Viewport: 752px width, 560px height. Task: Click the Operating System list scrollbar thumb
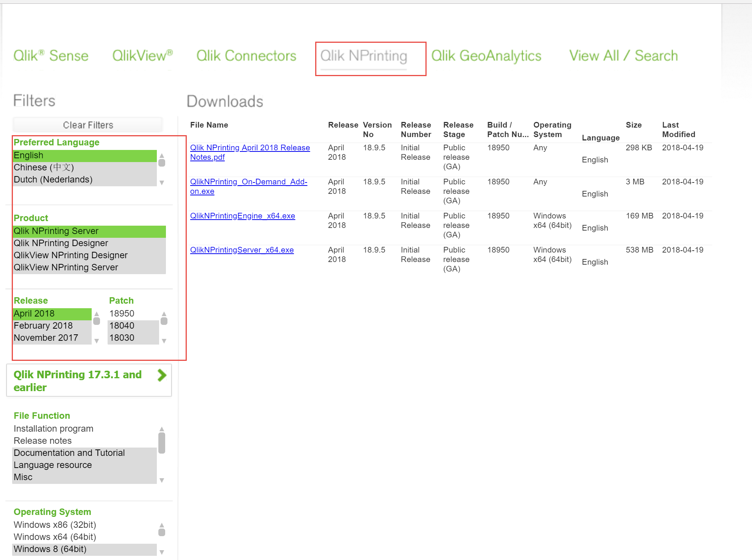click(162, 532)
